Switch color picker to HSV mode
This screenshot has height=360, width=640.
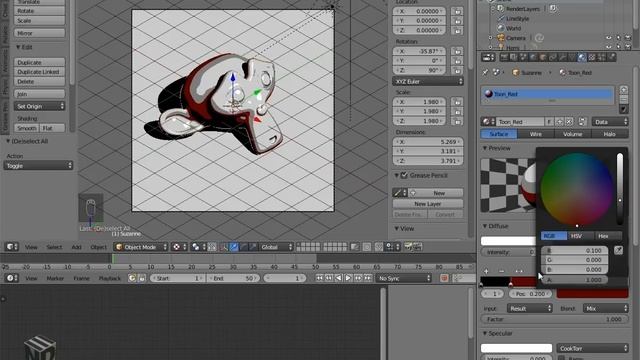[x=576, y=236]
